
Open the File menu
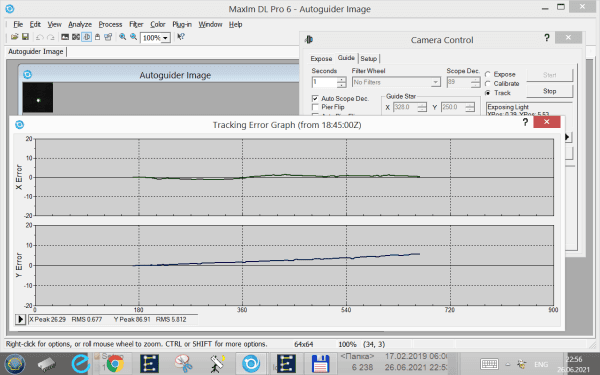tap(18, 24)
